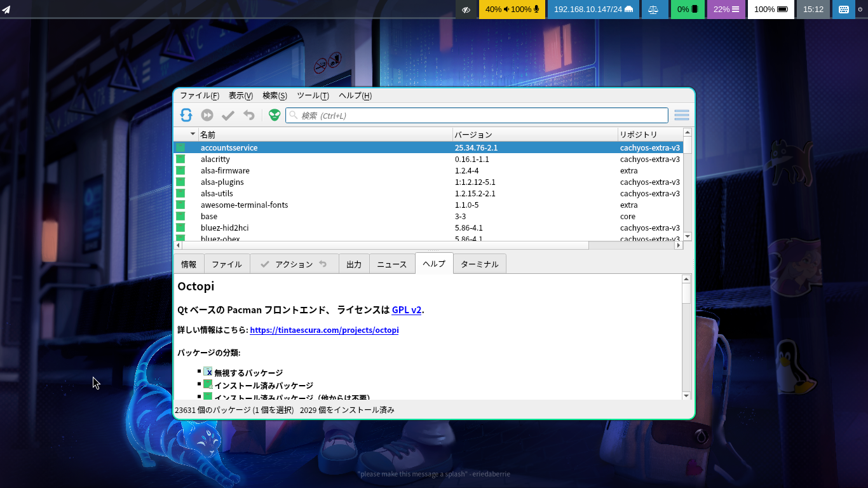The image size is (868, 488).
Task: Click the sync database refresh icon
Action: click(186, 115)
